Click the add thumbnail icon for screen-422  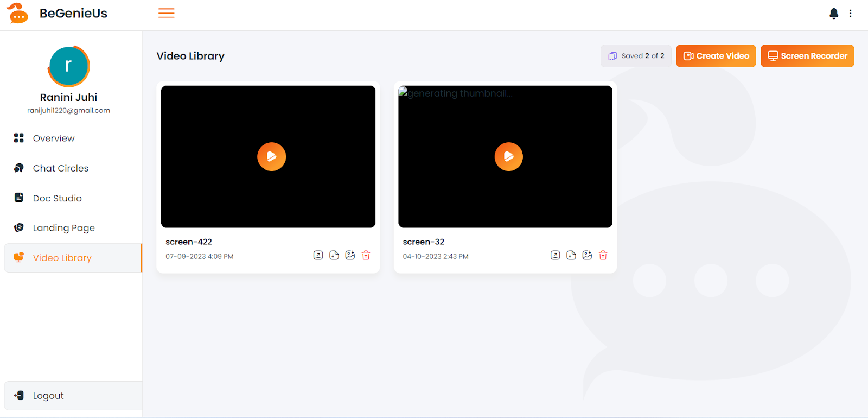click(x=350, y=255)
